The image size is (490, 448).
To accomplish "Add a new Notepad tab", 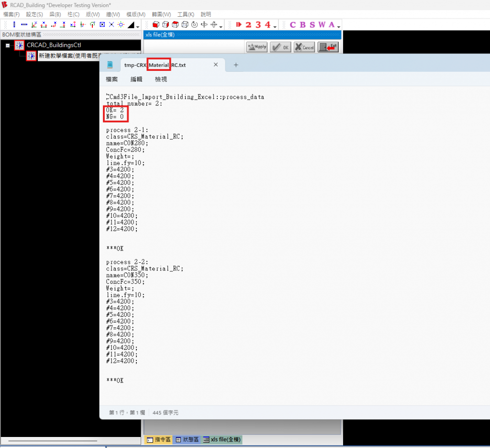I will (x=236, y=65).
